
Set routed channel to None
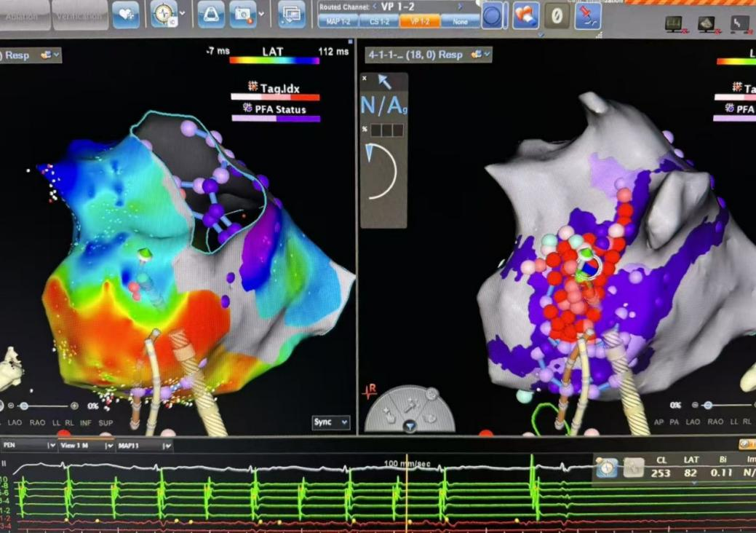(x=460, y=22)
